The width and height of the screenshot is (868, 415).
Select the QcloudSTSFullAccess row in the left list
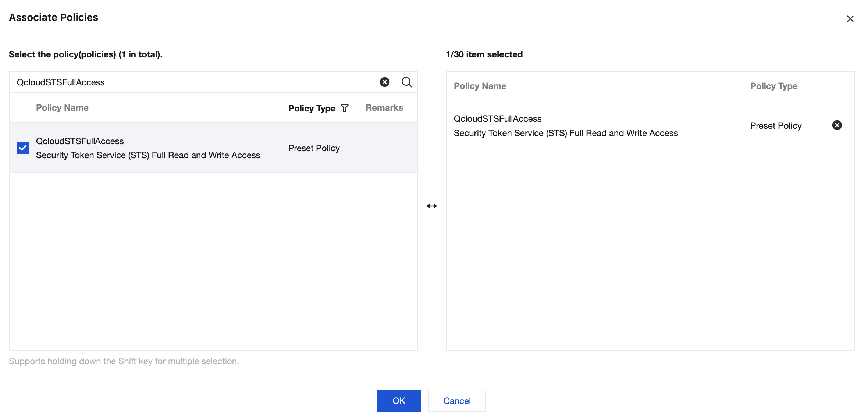[x=80, y=141]
